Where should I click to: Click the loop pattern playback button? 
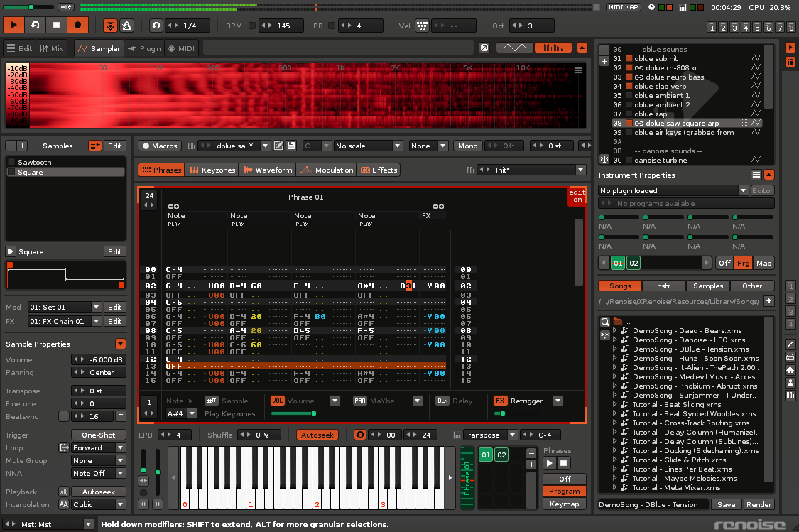coord(36,25)
